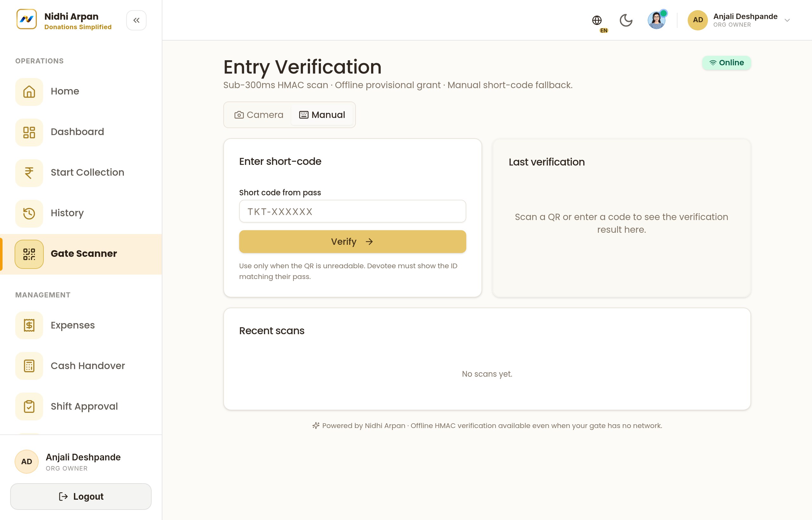
Task: Open the language selector globe (EN)
Action: 598,22
